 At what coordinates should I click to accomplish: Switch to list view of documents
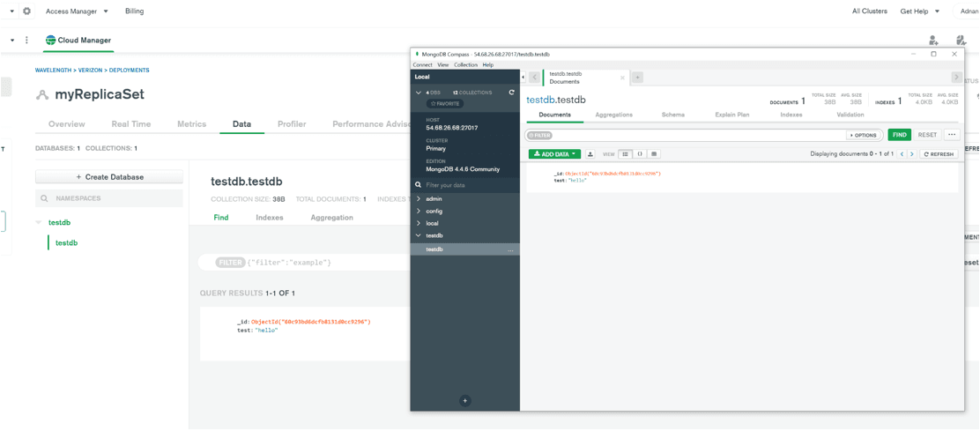[625, 154]
